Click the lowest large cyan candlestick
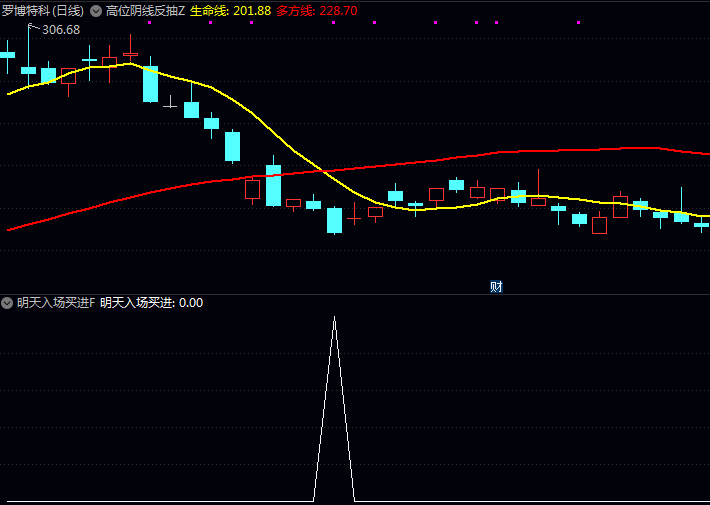 coord(334,220)
